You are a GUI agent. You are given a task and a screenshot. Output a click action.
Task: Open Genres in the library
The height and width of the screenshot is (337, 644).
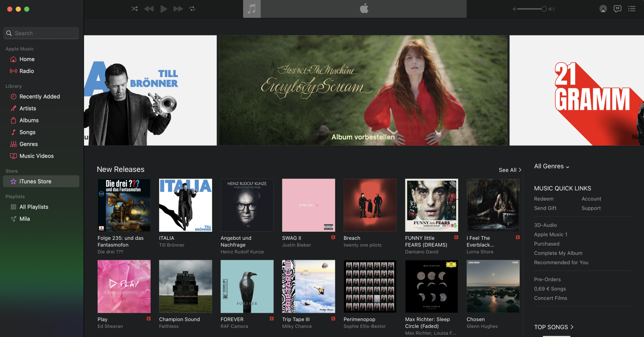(x=41, y=144)
